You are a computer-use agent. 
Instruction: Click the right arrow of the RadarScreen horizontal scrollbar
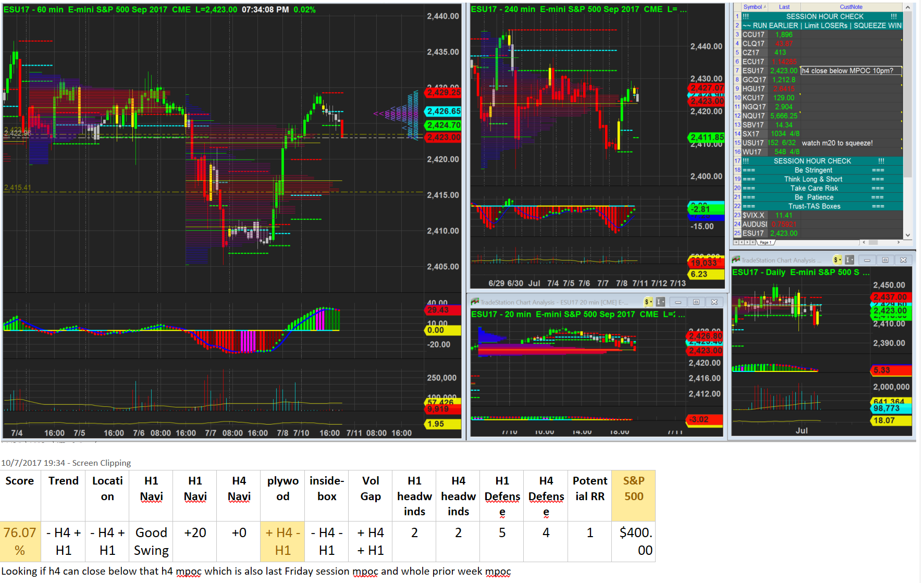tap(898, 242)
